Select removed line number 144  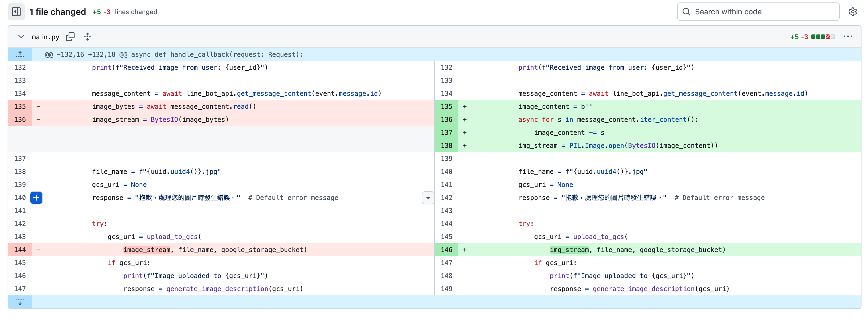click(20, 250)
